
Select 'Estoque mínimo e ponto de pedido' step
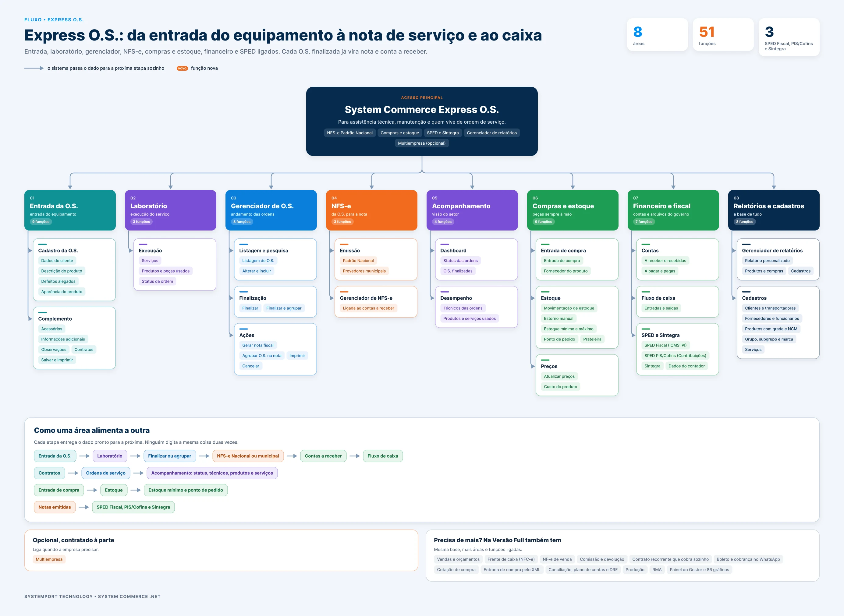186,490
